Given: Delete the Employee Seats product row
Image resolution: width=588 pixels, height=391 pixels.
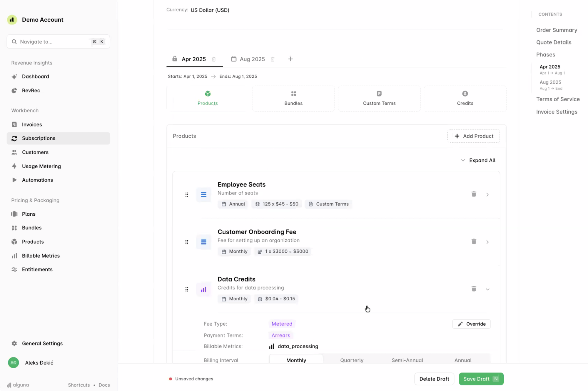Looking at the screenshot, I should pos(474,194).
